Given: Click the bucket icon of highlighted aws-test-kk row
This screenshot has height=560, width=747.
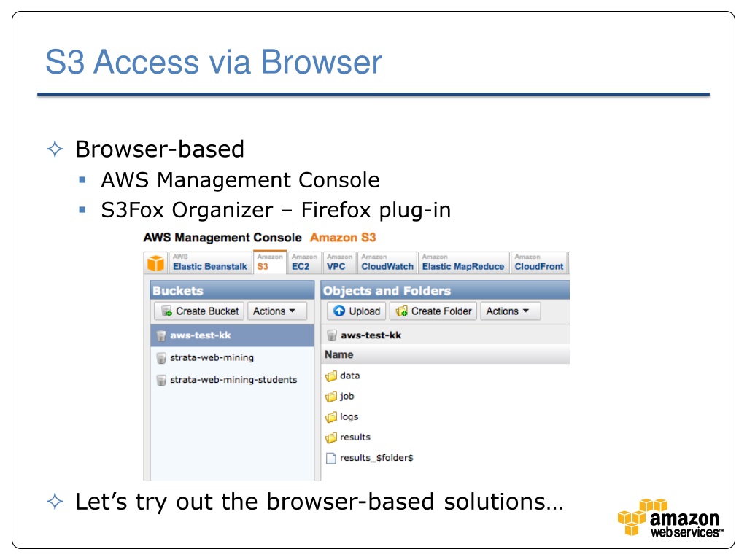Looking at the screenshot, I should pos(161,335).
